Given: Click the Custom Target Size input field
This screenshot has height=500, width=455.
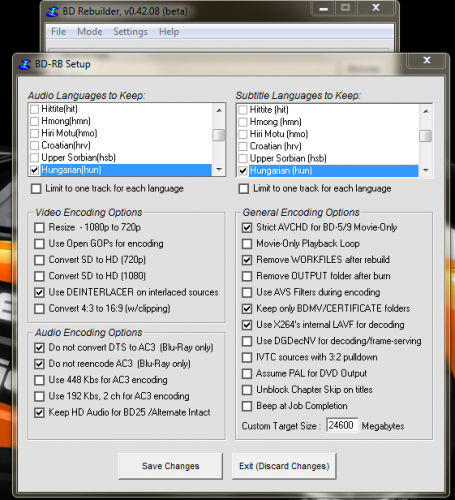Looking at the screenshot, I should (342, 425).
